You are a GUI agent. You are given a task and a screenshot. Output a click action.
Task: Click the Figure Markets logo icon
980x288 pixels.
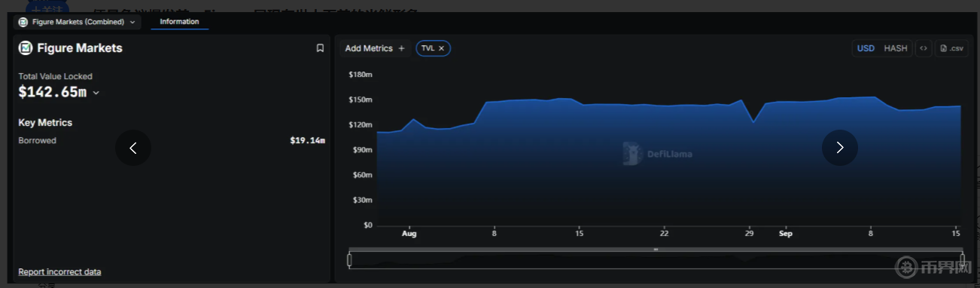[x=26, y=48]
